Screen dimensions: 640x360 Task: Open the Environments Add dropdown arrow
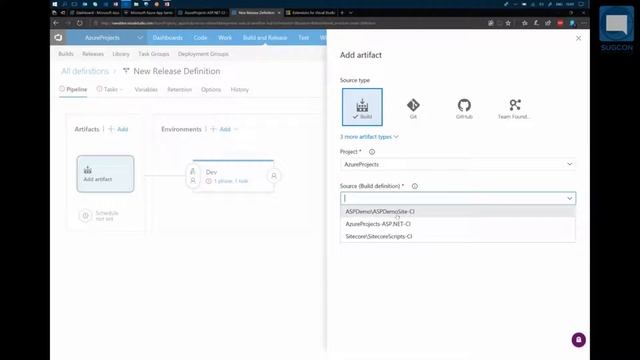pos(236,129)
